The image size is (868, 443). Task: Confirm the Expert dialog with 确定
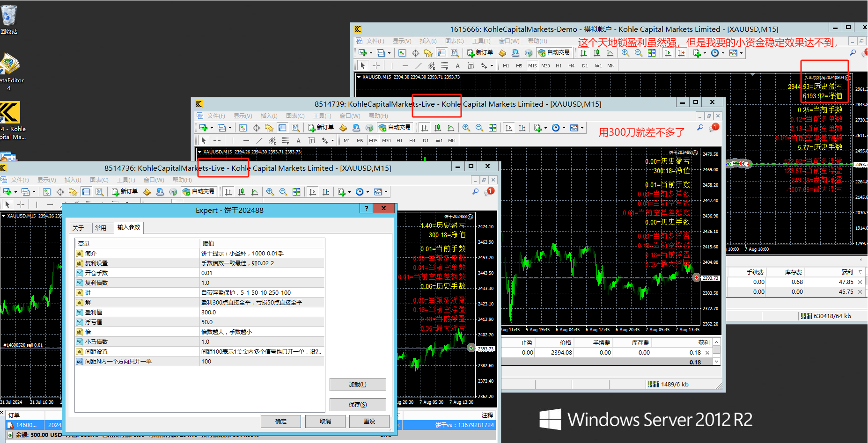[281, 421]
